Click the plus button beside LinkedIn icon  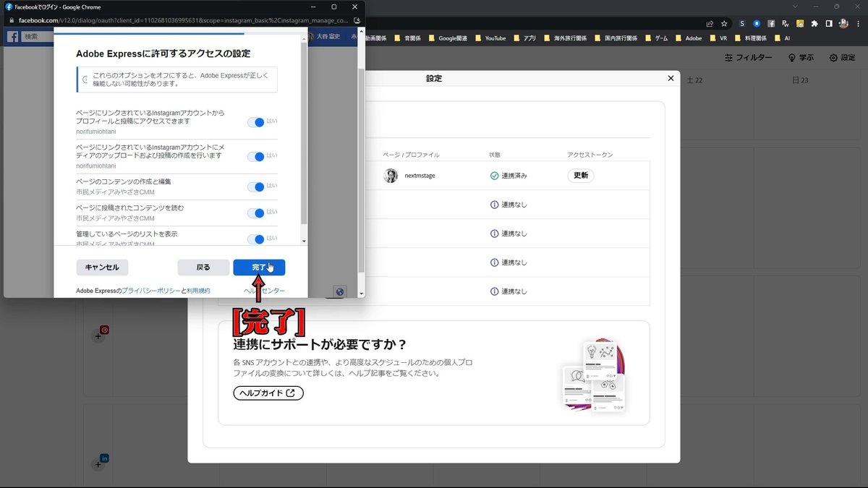point(98,464)
